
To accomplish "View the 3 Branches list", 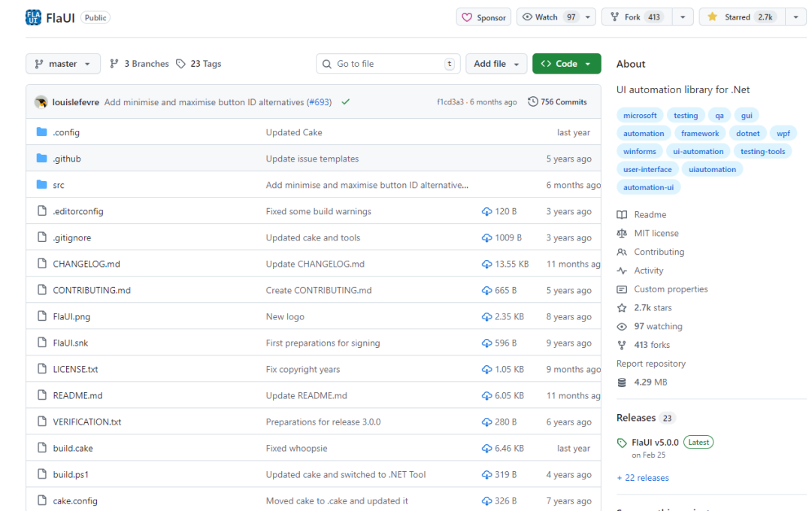I will tap(139, 64).
